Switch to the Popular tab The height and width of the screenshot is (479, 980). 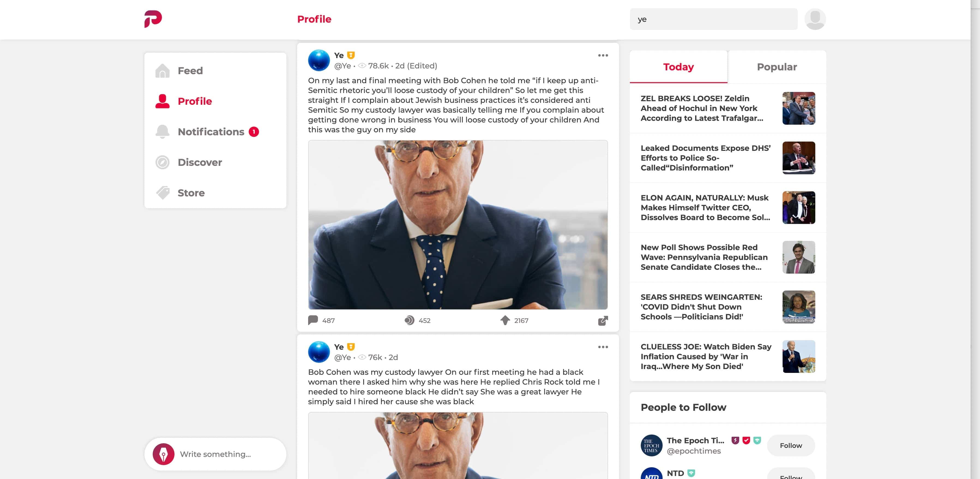click(x=777, y=67)
